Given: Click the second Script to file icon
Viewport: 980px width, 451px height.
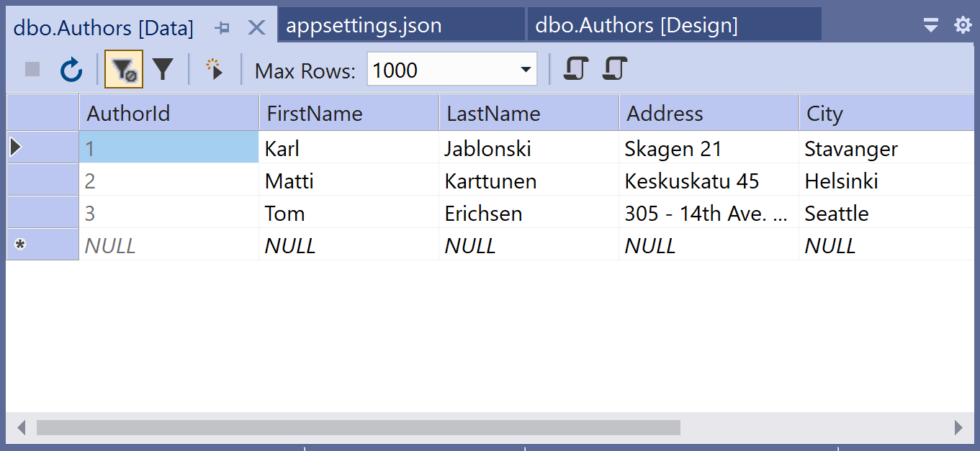Looking at the screenshot, I should 615,69.
